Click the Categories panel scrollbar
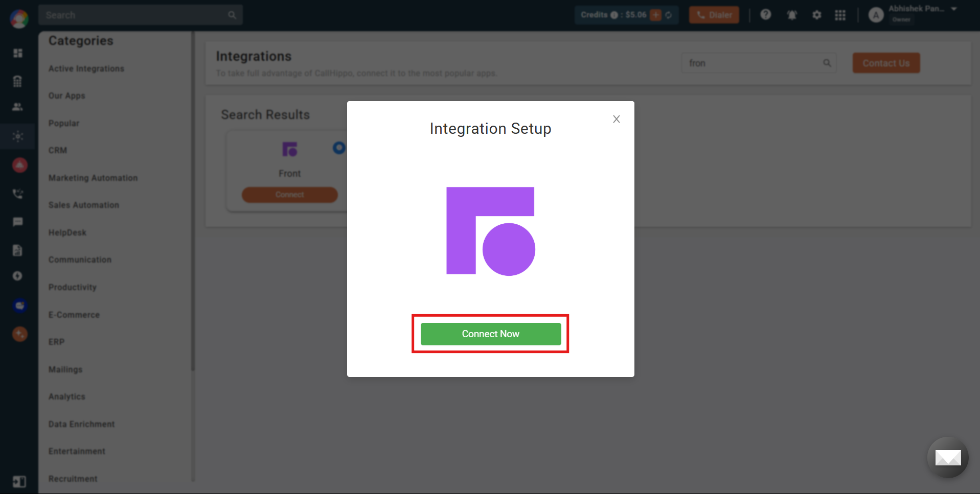This screenshot has height=494, width=980. pos(193,200)
